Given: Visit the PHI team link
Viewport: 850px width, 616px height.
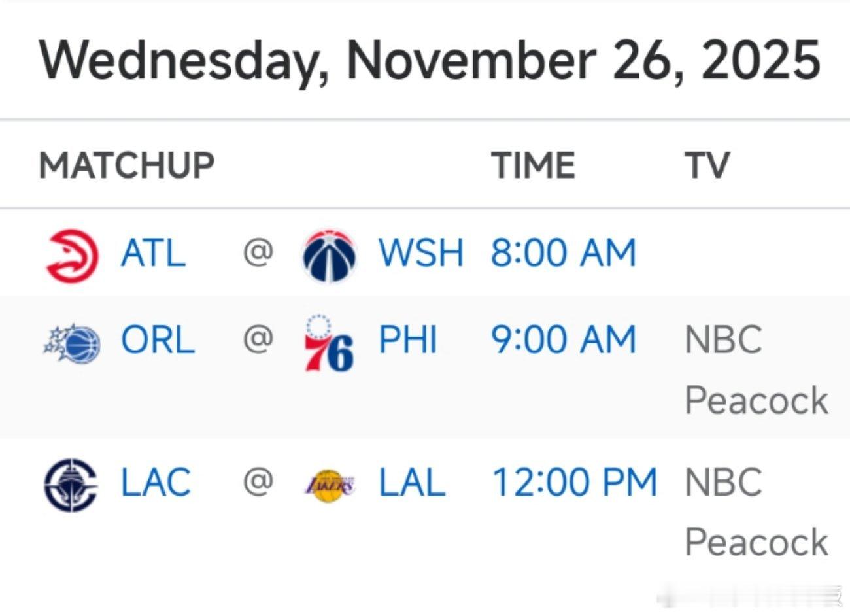Looking at the screenshot, I should point(407,340).
